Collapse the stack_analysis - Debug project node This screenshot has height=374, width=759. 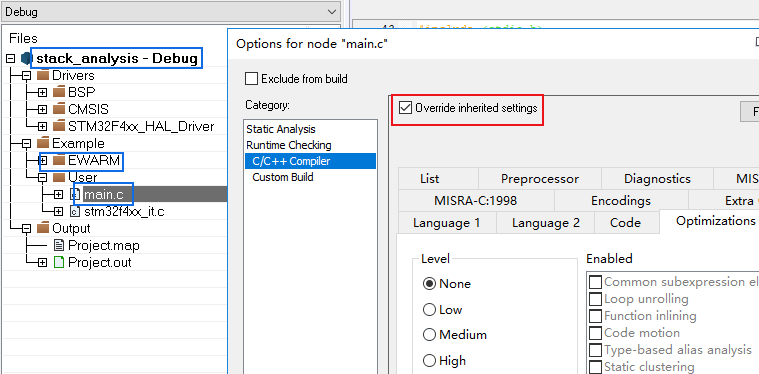[11, 59]
